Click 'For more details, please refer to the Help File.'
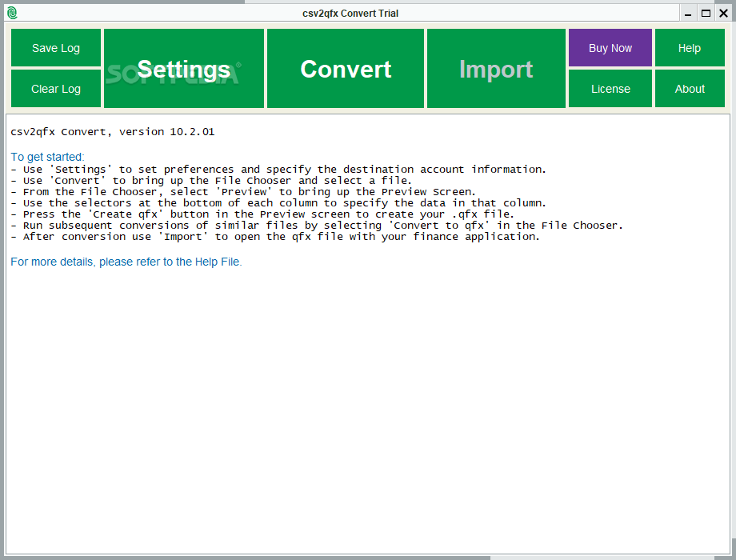 [x=126, y=262]
